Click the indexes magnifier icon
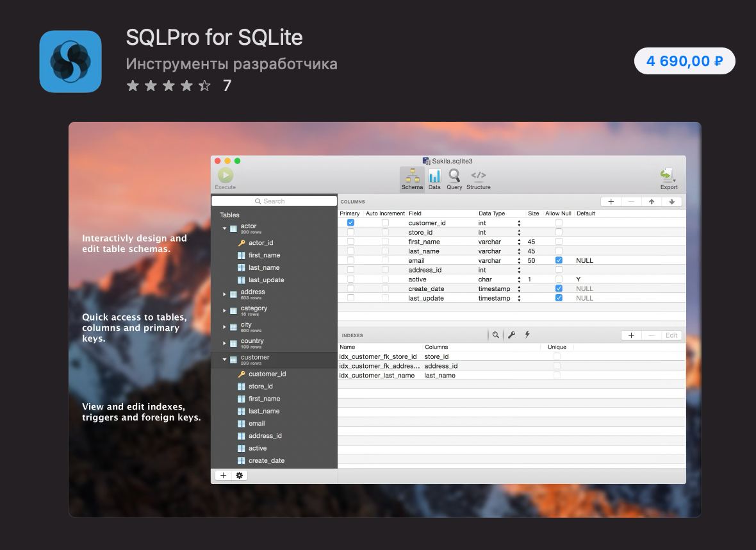 coord(495,335)
